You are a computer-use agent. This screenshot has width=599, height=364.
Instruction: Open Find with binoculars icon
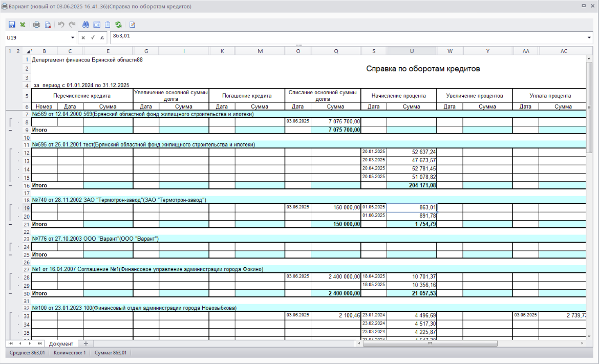pos(85,25)
